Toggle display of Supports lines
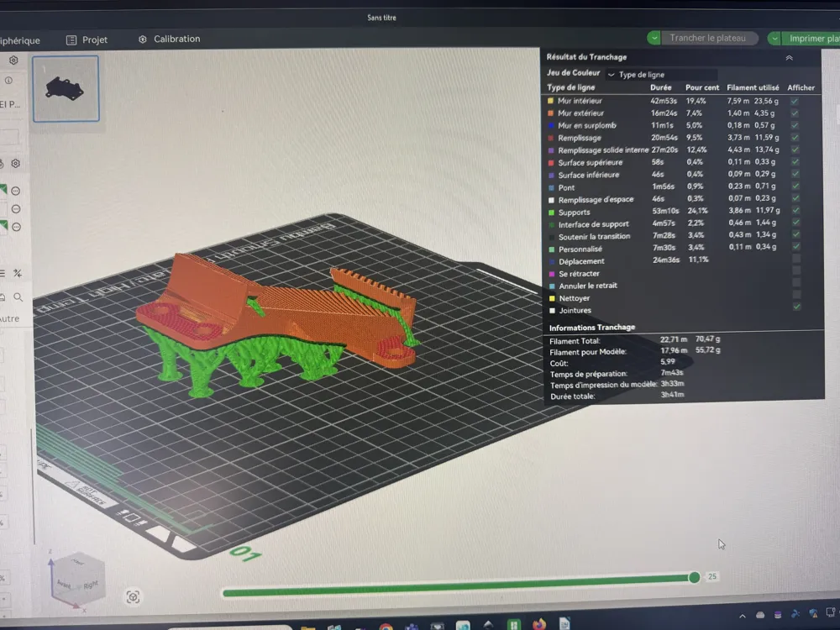 796,211
